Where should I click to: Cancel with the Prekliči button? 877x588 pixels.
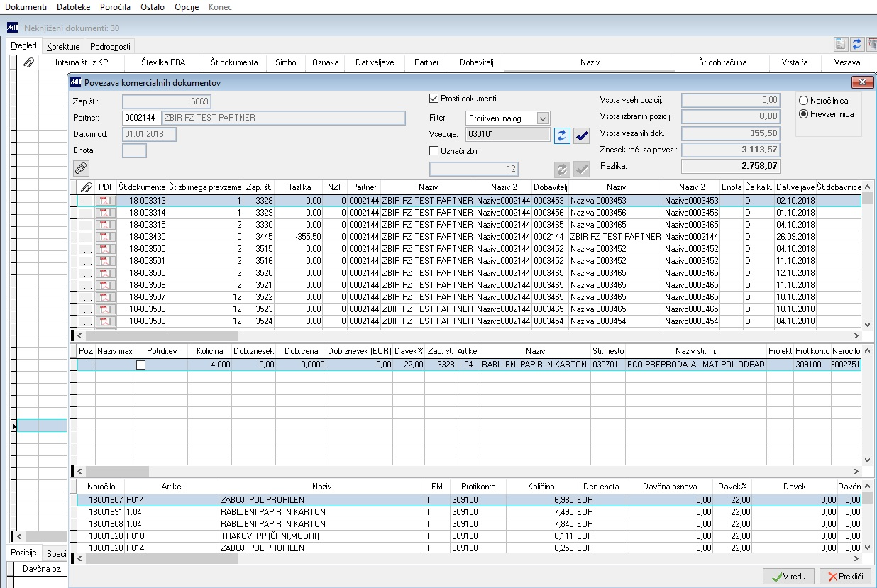[x=845, y=577]
